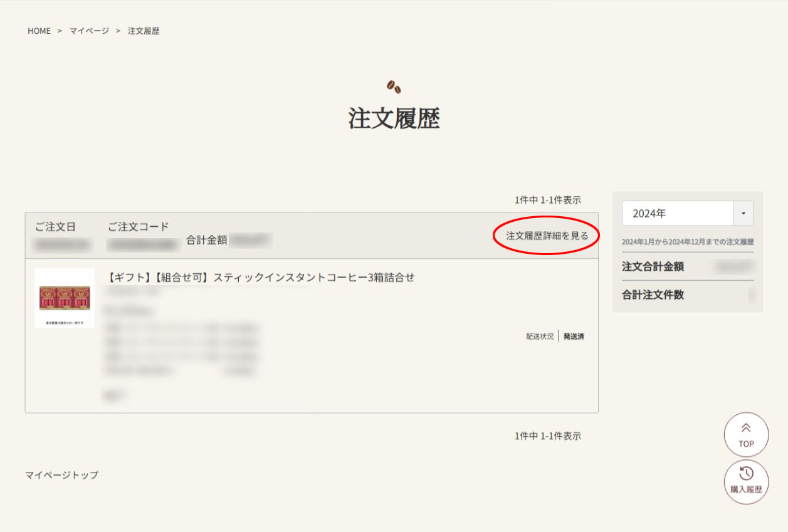Expand the year dropdown arrow
Image resolution: width=788 pixels, height=532 pixels.
(743, 213)
